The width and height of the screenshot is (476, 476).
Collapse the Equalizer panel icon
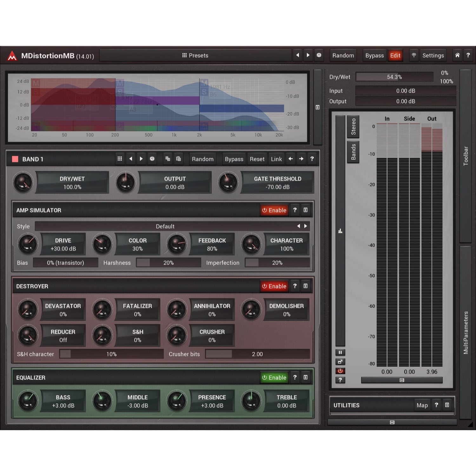click(306, 377)
